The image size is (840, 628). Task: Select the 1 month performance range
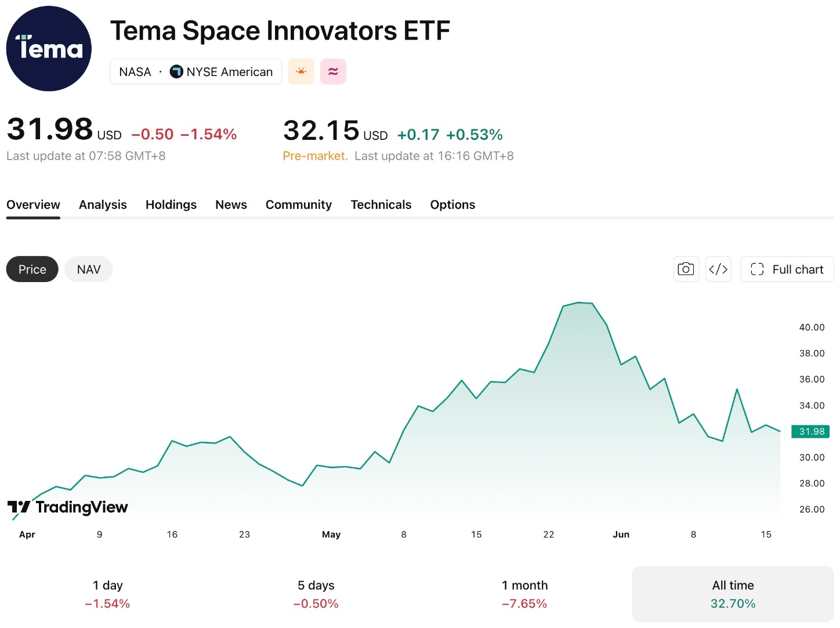click(524, 594)
